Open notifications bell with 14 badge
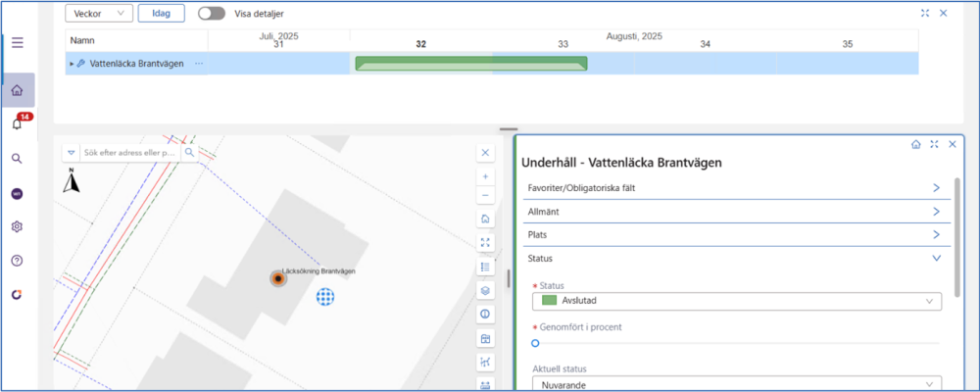 (x=18, y=123)
